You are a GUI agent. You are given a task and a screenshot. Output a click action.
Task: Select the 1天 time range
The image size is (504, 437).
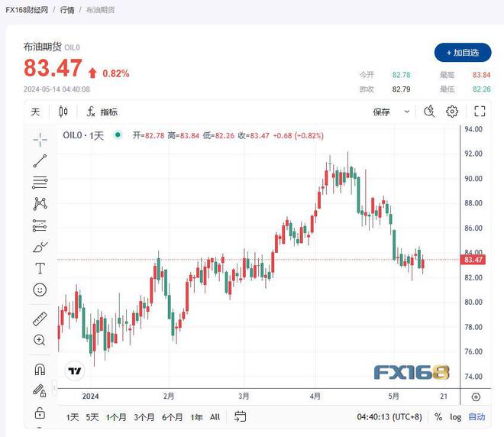(73, 417)
